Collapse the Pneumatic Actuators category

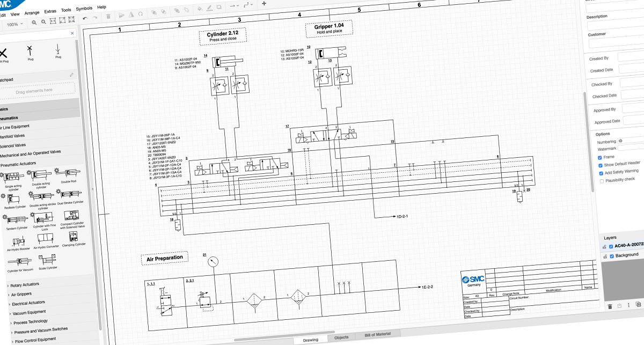[x=17, y=163]
